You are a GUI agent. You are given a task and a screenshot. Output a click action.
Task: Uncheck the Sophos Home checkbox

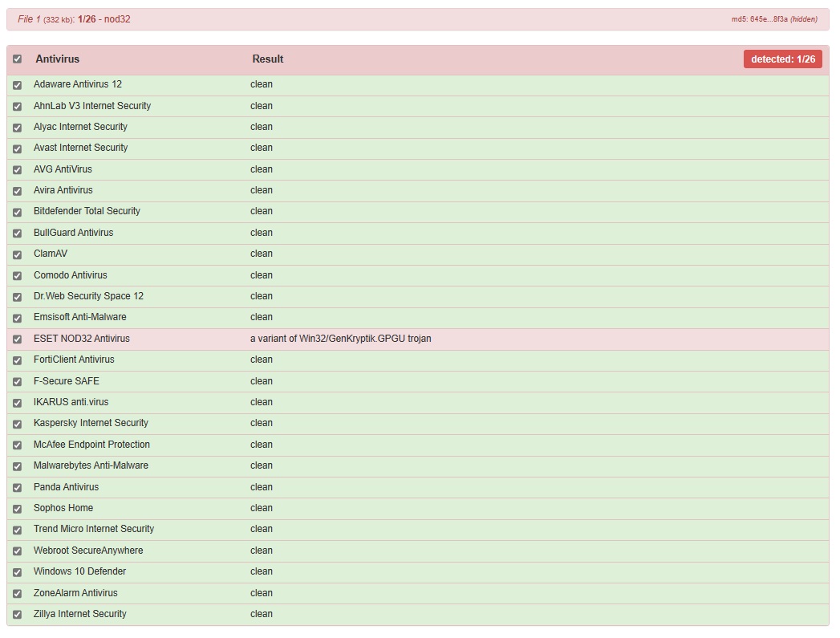click(17, 509)
